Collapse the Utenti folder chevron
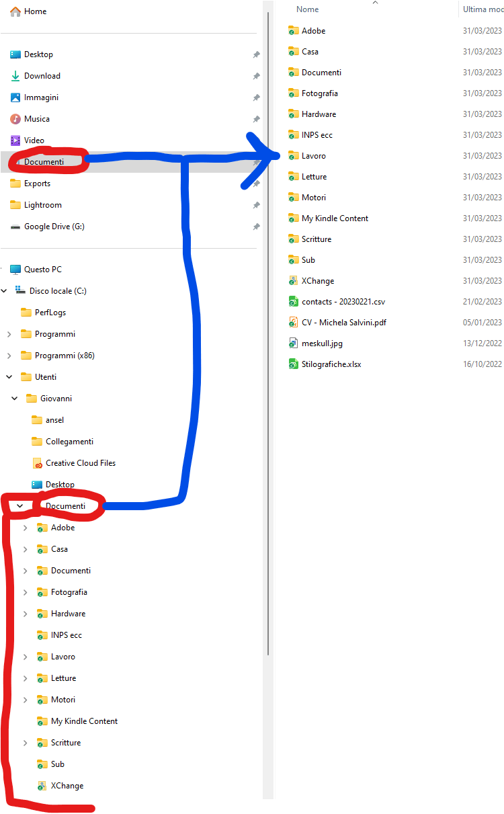 9,377
